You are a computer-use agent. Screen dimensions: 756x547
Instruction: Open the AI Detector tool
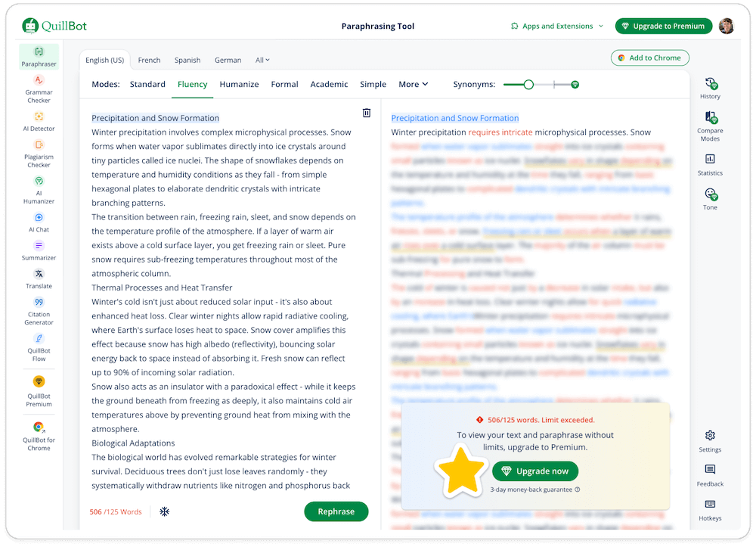[39, 122]
